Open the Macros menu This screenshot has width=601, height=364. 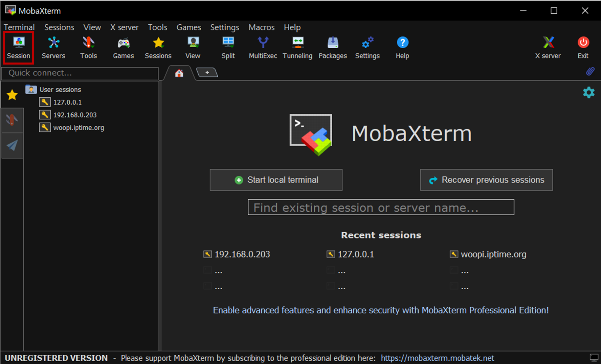click(x=262, y=27)
